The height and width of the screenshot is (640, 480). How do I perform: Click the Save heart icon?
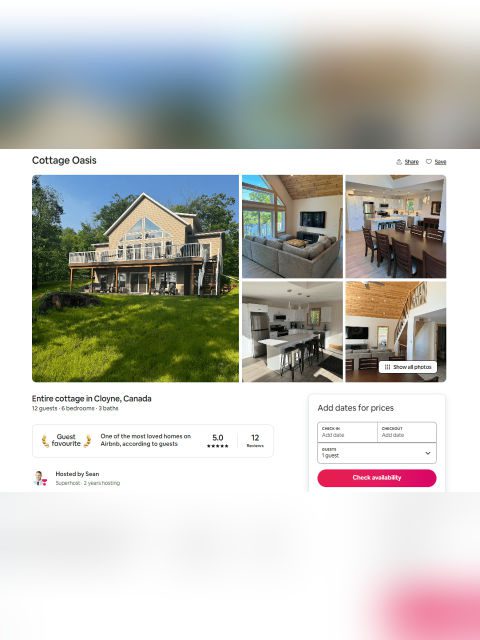[x=429, y=162]
